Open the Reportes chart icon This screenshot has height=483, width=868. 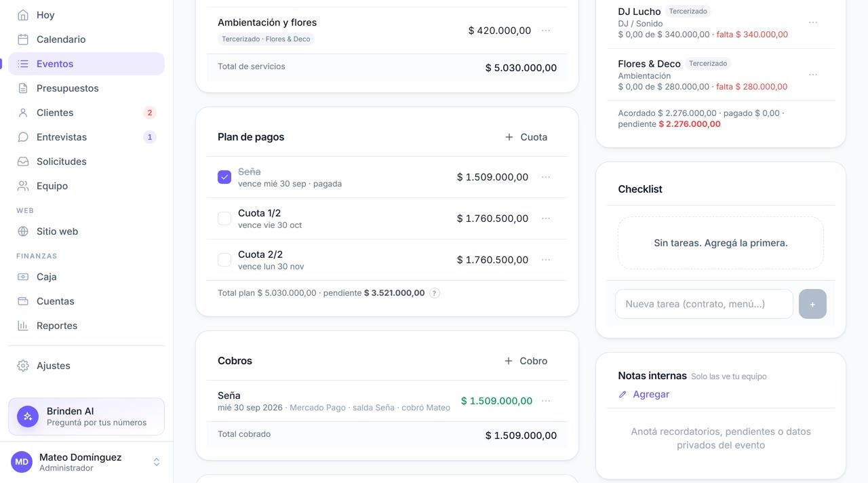23,326
